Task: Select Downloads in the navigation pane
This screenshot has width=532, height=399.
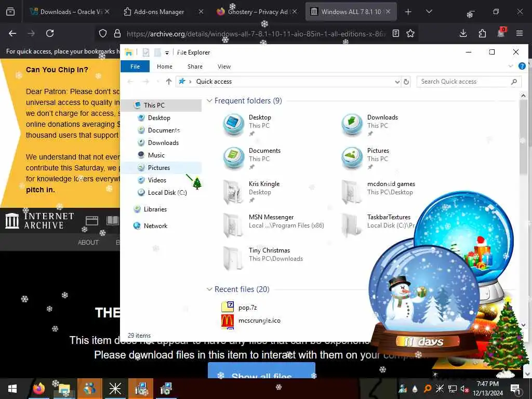Action: coord(163,143)
